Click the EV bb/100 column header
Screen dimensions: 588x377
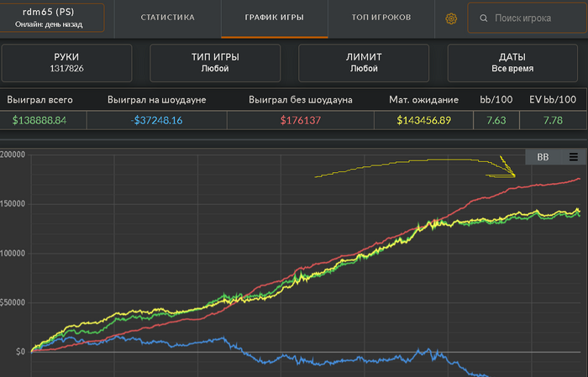tap(553, 100)
